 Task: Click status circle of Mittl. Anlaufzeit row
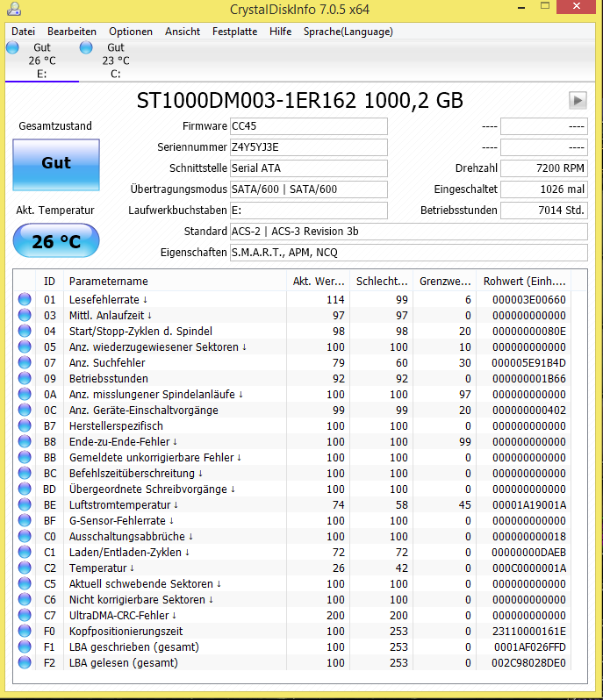pos(25,315)
